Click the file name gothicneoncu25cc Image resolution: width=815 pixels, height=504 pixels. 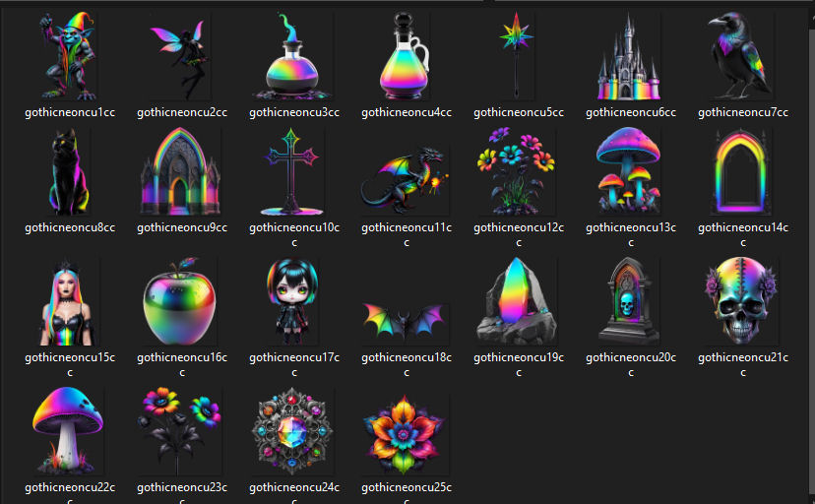coord(407,492)
